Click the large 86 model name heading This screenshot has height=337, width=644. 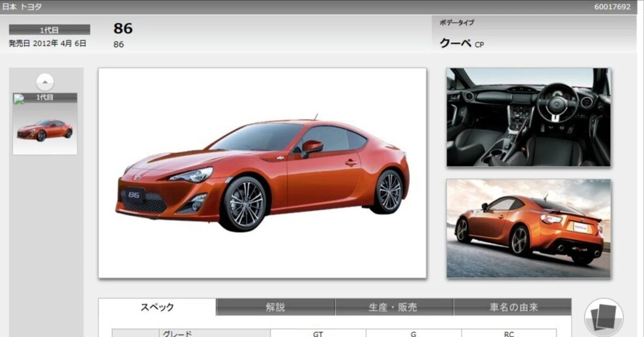pyautogui.click(x=123, y=29)
